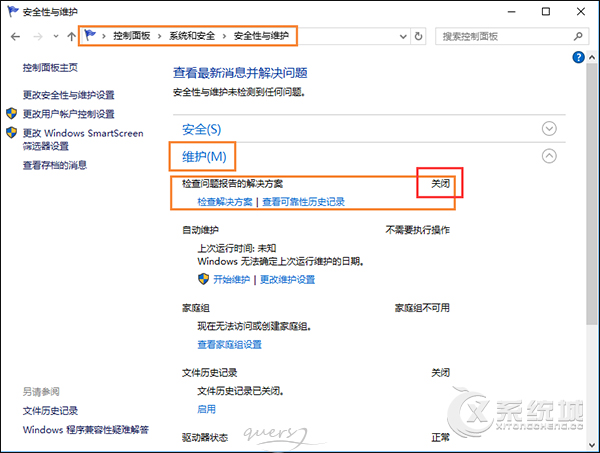The height and width of the screenshot is (453, 600).
Task: Click the shield icon beside 开始维护
Action: [203, 279]
